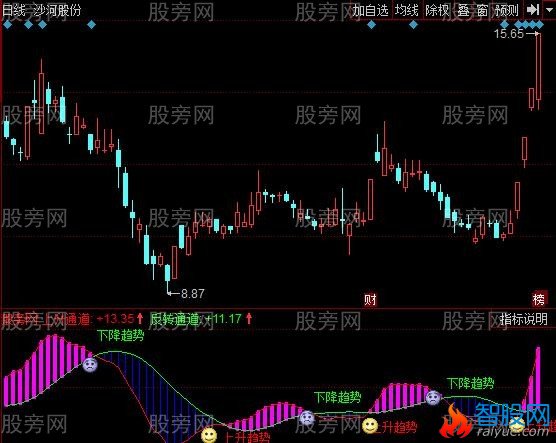Click the 8.87 low price label
The height and width of the screenshot is (443, 556).
tap(193, 293)
